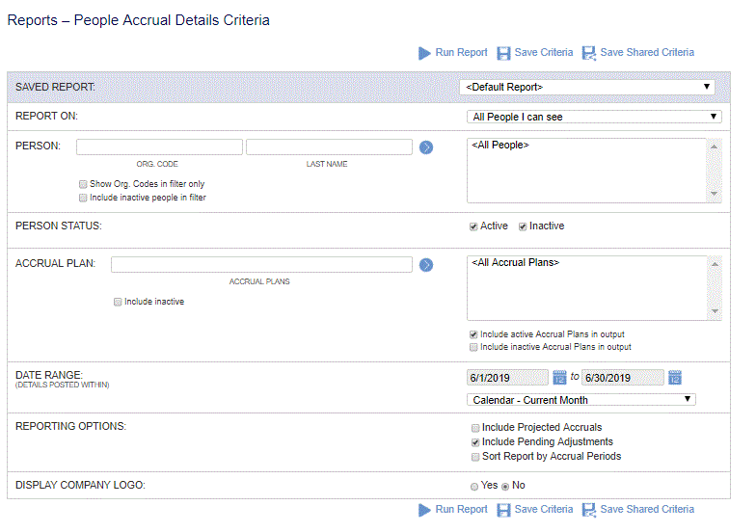The width and height of the screenshot is (756, 532).
Task: Click the people list scrollbar down arrow
Action: (714, 194)
